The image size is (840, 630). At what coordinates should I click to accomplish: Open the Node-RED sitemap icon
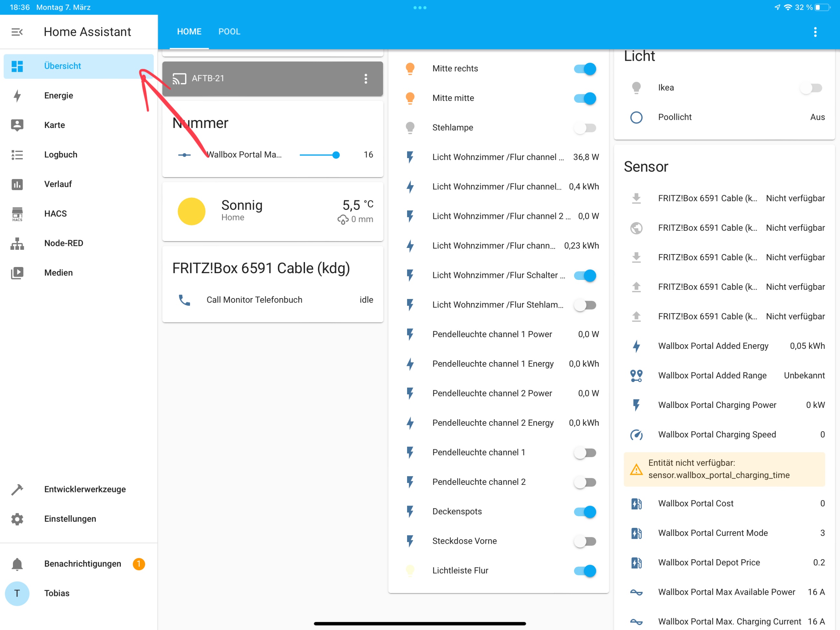(x=17, y=244)
